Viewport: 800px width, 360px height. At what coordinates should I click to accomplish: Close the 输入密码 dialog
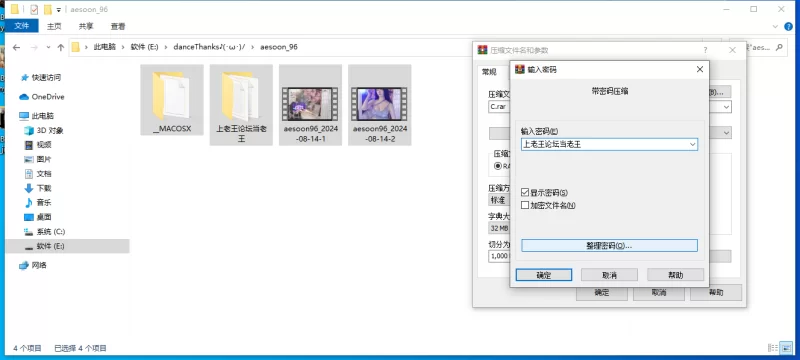(699, 69)
